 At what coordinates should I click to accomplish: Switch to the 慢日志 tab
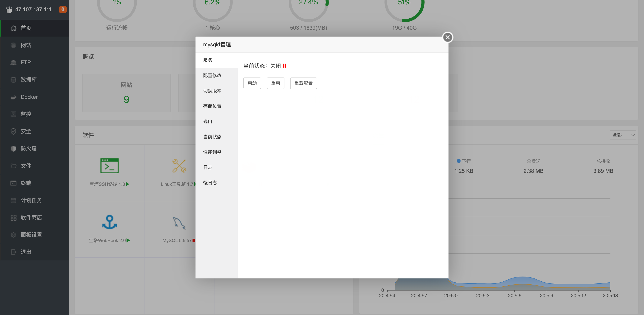click(216, 183)
